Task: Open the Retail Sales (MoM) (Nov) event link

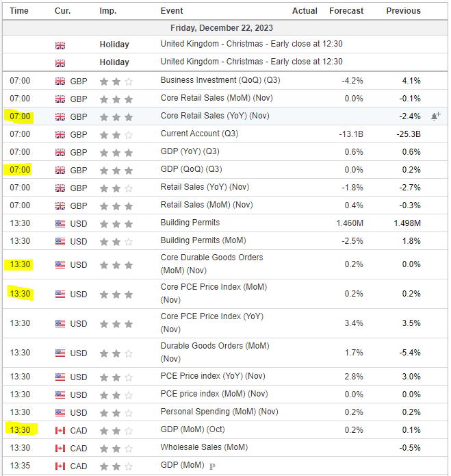Action: (207, 205)
